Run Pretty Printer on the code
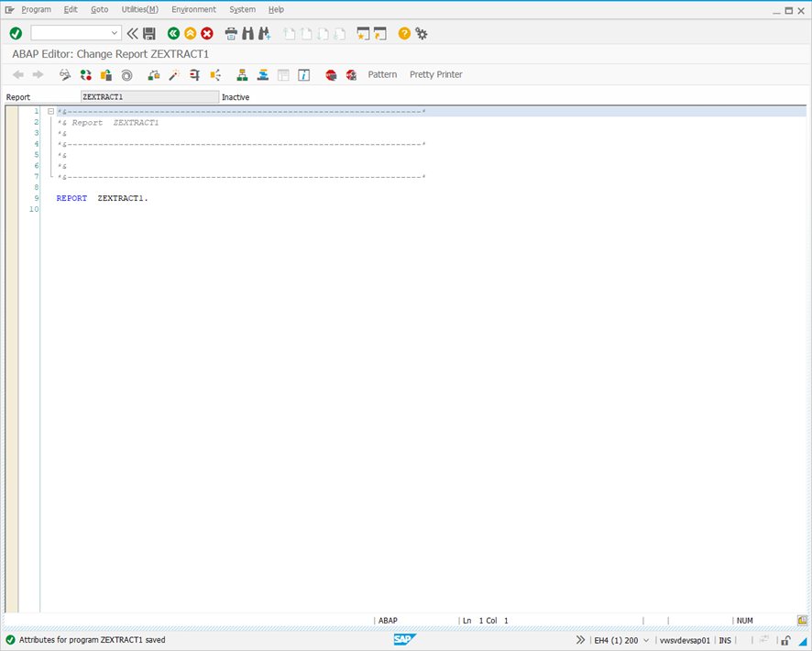Viewport: 812px width, 651px height. click(x=435, y=74)
